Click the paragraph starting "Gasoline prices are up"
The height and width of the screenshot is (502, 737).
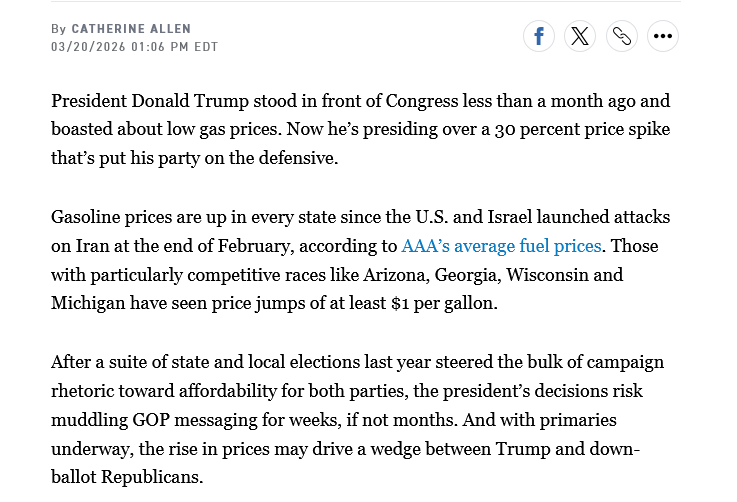click(360, 259)
